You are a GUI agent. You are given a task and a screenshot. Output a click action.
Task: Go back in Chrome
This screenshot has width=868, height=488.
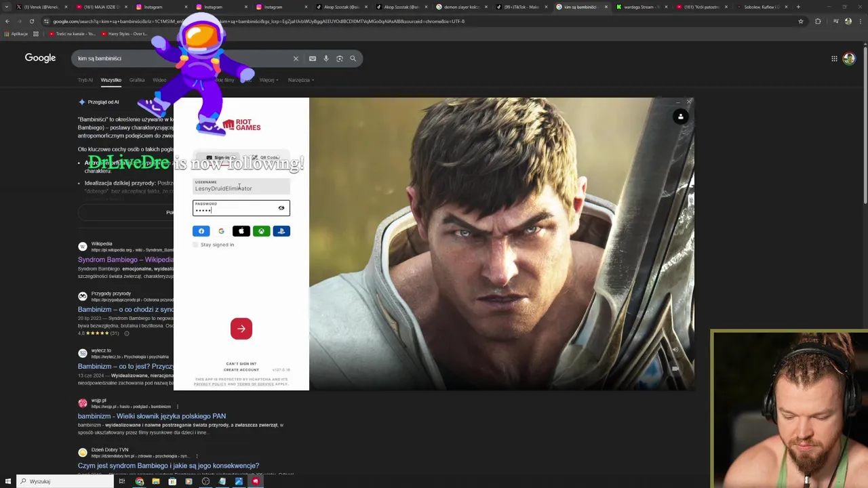7,21
